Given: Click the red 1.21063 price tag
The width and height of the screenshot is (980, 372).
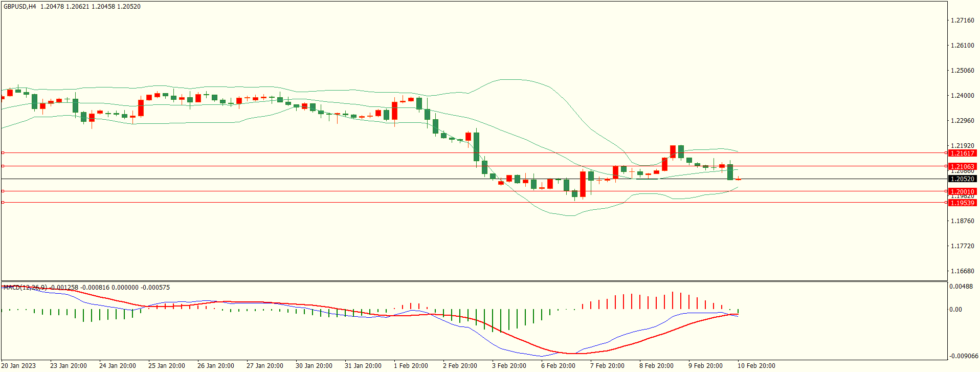Looking at the screenshot, I should coord(962,166).
